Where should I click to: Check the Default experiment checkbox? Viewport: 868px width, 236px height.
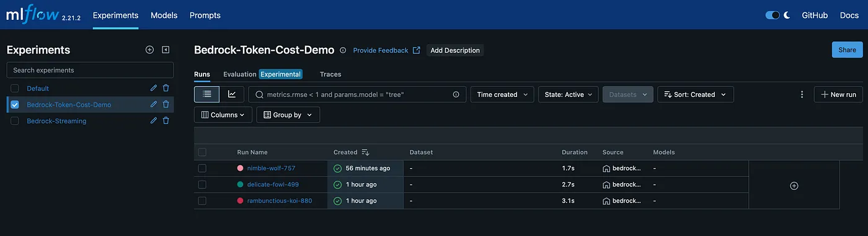tap(15, 88)
